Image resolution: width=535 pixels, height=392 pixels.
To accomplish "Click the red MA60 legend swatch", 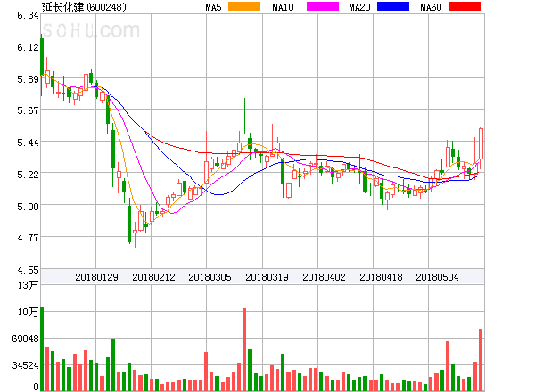I will pos(465,6).
